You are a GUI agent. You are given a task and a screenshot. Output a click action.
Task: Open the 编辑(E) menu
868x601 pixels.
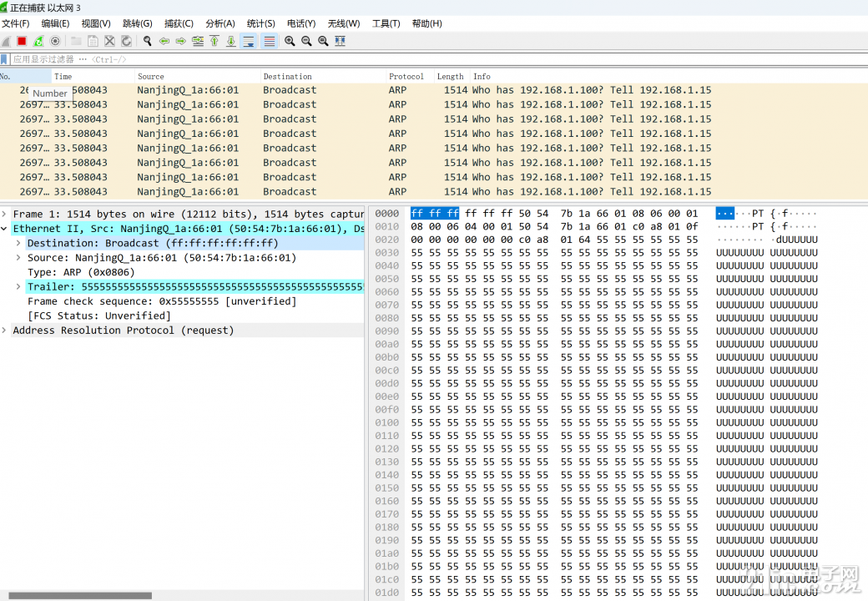[55, 23]
